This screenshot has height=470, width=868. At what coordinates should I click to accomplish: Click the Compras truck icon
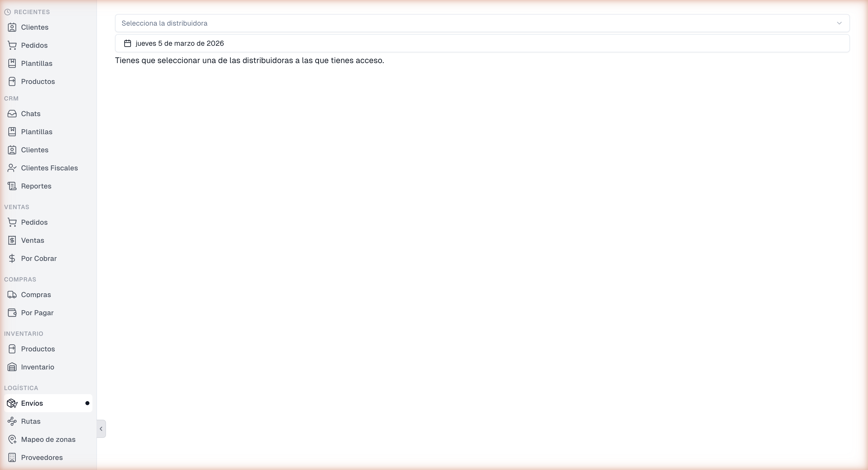pos(12,295)
